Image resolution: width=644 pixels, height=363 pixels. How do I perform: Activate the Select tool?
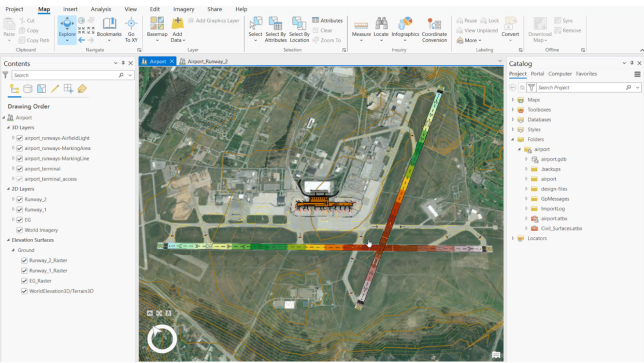255,29
